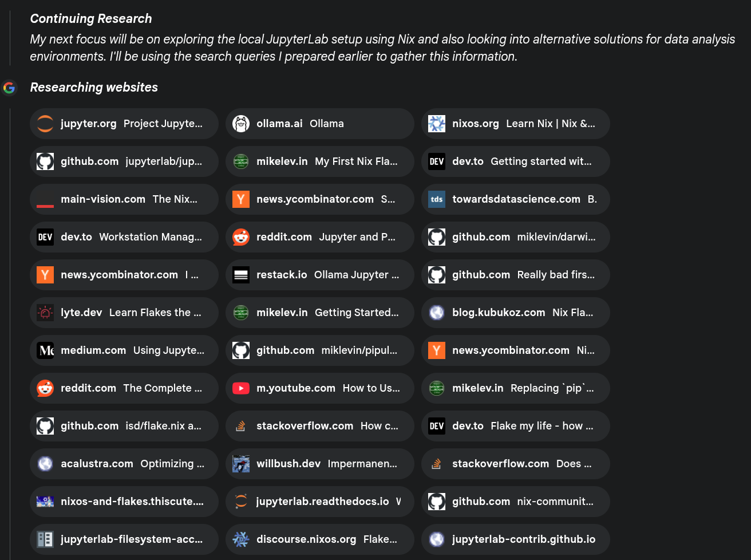Open jupyterlab.readthedocs.io link

[x=320, y=502]
